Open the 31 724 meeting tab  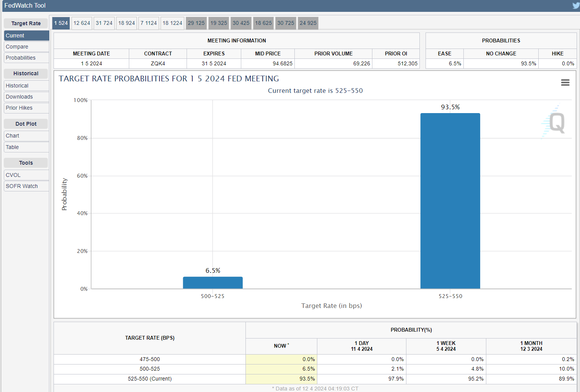point(104,23)
